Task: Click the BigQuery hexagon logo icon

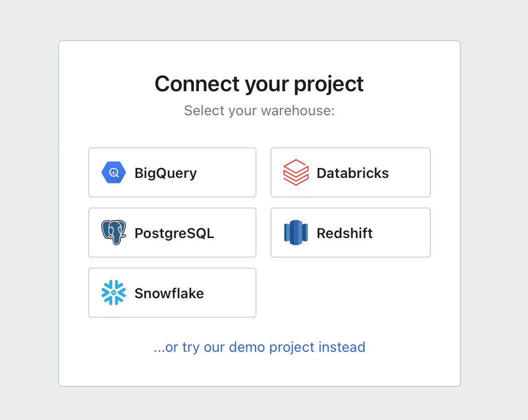Action: [114, 173]
